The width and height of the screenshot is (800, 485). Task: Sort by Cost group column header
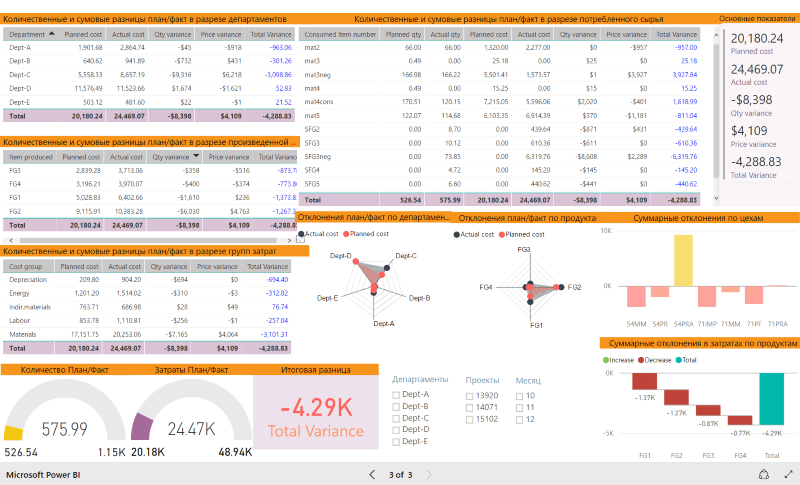pos(26,267)
